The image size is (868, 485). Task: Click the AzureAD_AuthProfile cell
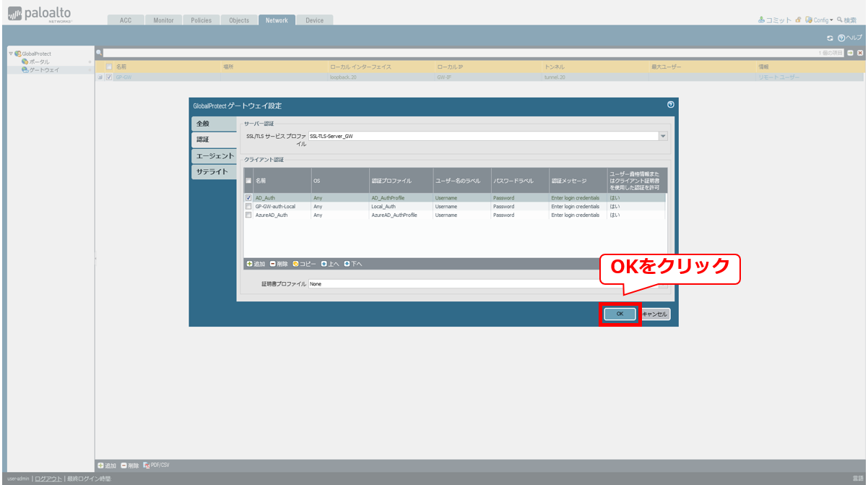coord(394,215)
